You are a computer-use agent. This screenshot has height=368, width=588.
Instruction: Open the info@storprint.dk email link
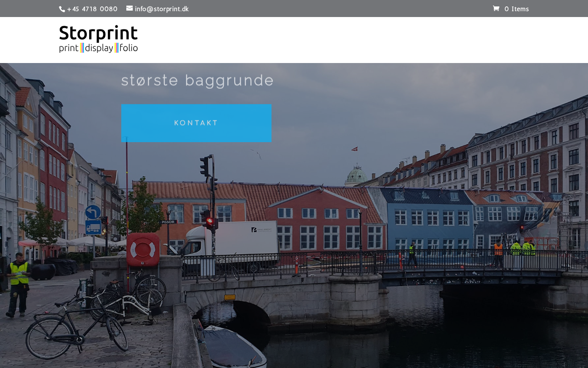click(162, 9)
